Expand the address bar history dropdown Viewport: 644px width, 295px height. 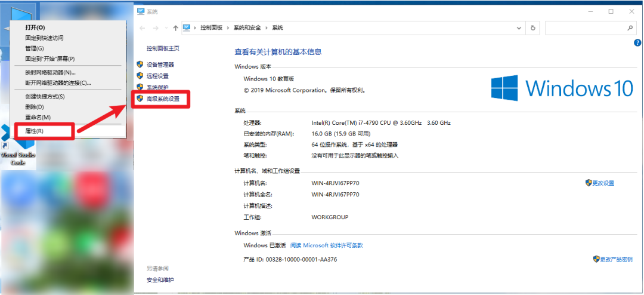coord(519,28)
